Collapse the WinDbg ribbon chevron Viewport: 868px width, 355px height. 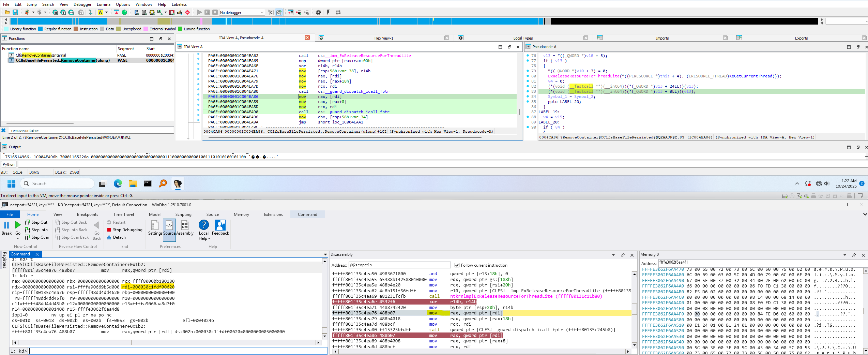865,215
